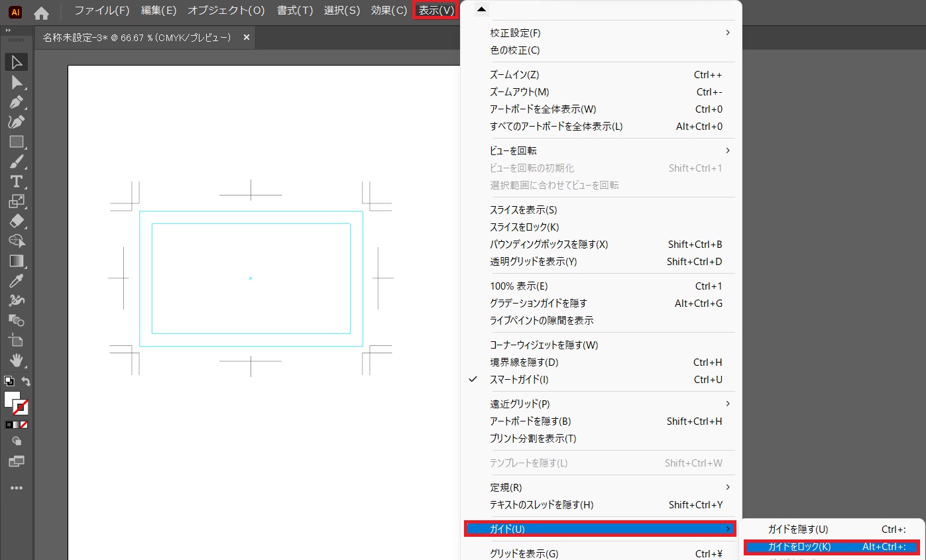Toggle the Smart Guides (スマートガイド) checkmark item

click(519, 380)
